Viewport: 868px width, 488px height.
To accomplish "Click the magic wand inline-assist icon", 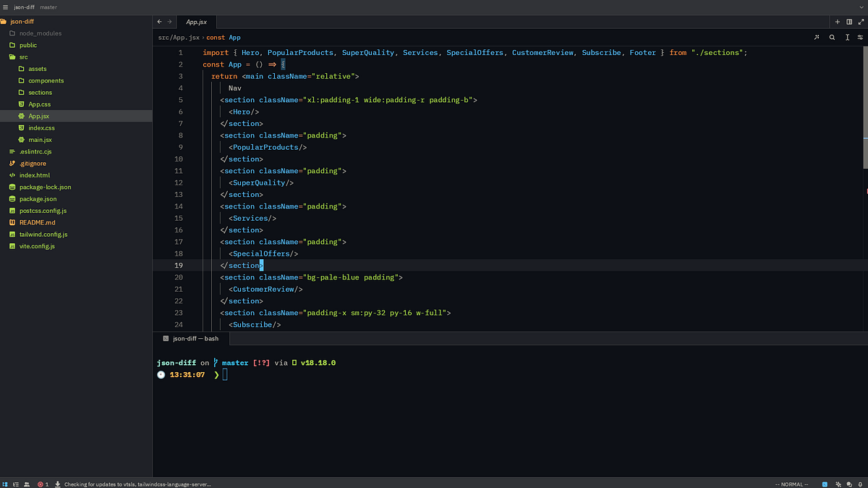I will click(817, 37).
